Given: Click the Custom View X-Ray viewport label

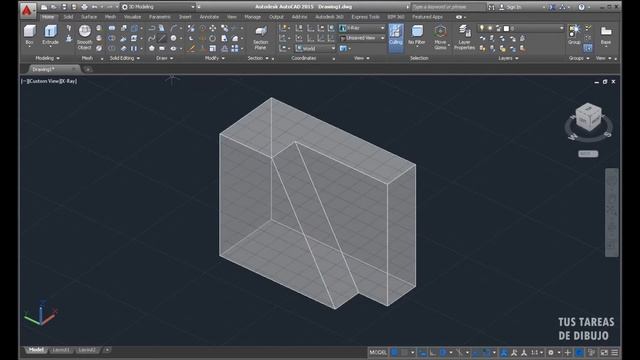Looking at the screenshot, I should click(49, 81).
